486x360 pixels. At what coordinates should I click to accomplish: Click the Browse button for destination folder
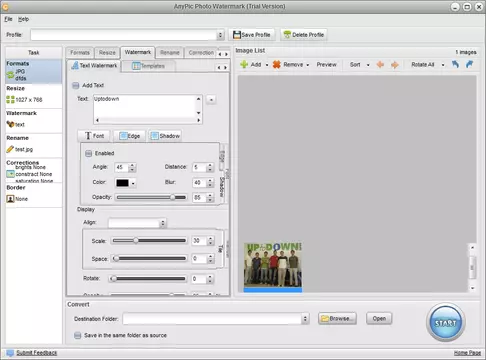pos(337,319)
